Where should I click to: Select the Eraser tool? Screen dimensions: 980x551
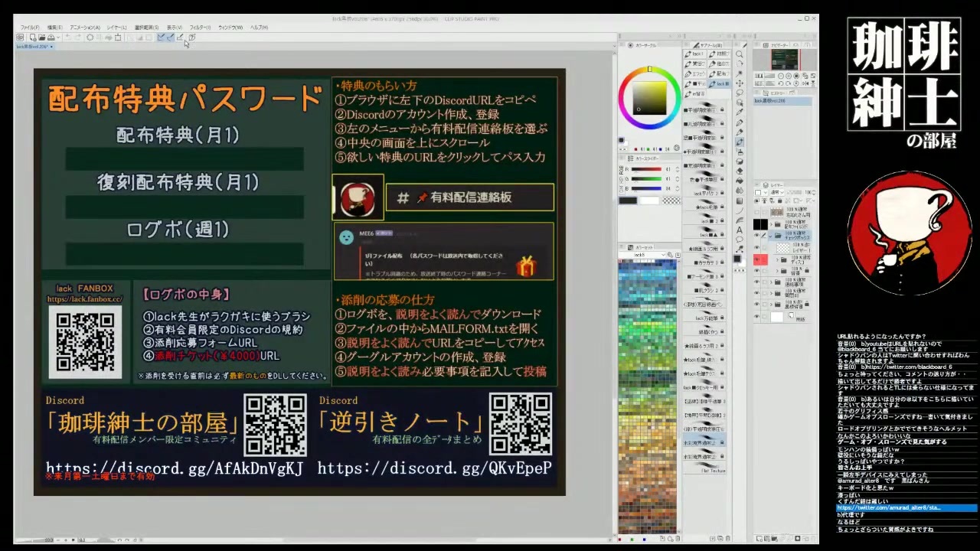[x=740, y=171]
